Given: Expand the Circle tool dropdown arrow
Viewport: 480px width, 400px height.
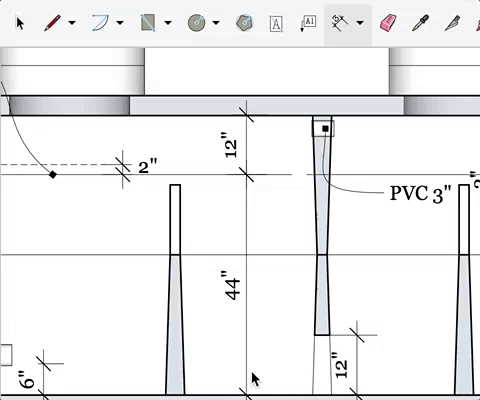Looking at the screenshot, I should 216,23.
